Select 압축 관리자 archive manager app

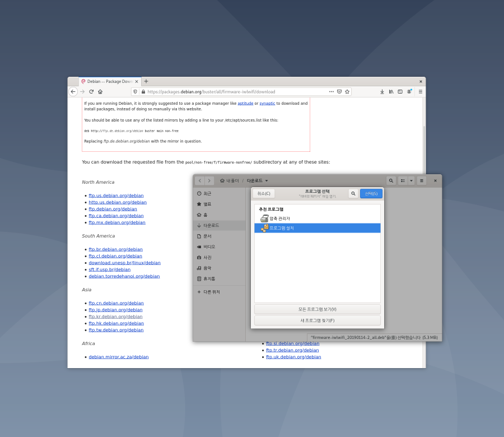point(318,218)
